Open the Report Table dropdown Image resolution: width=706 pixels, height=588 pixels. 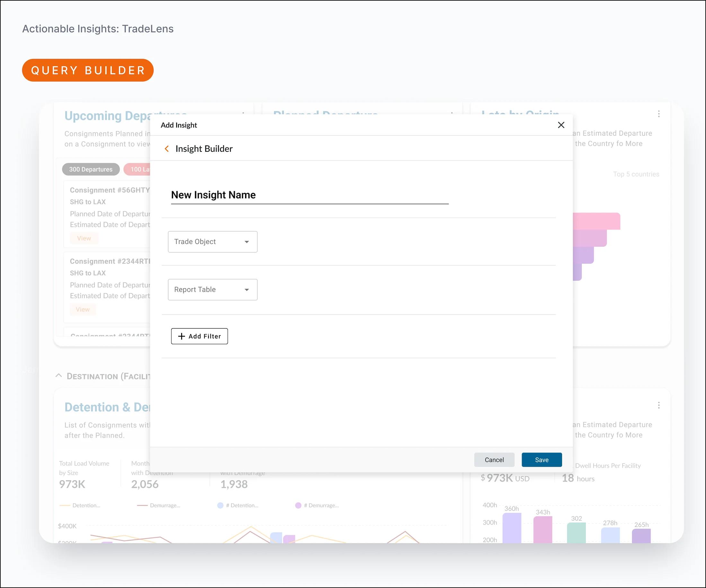[x=212, y=289]
